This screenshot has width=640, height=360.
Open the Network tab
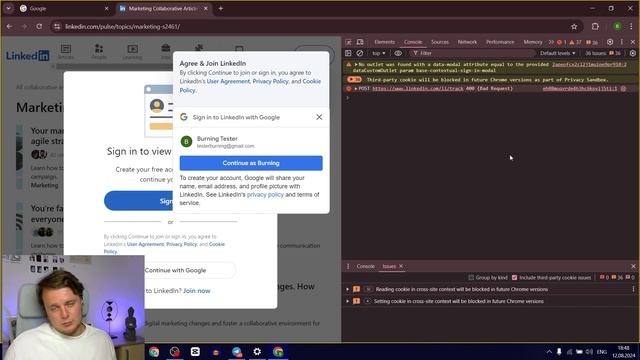[x=467, y=42]
